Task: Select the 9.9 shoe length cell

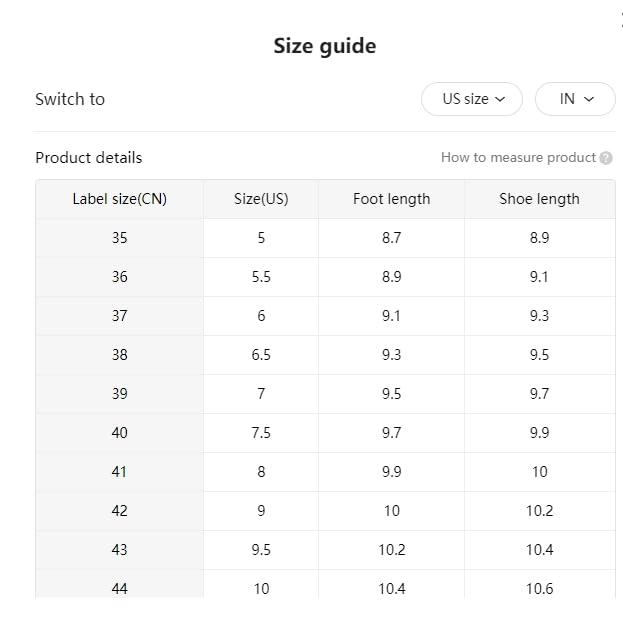Action: (539, 433)
